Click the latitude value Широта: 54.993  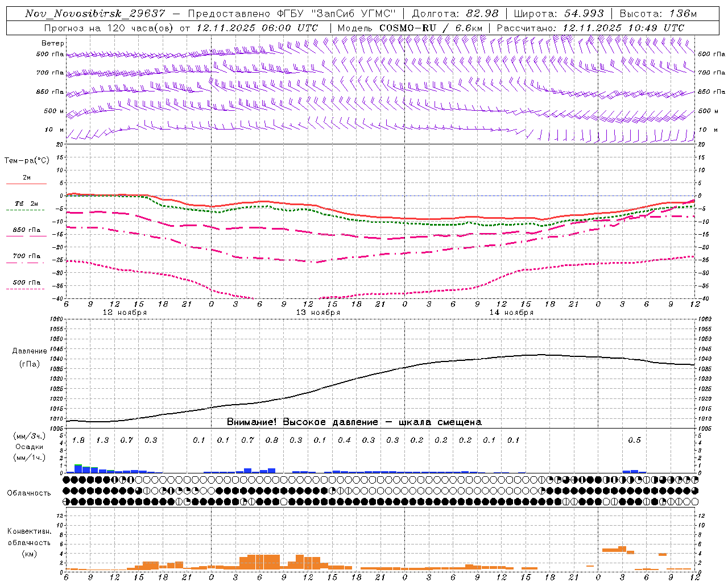(559, 14)
